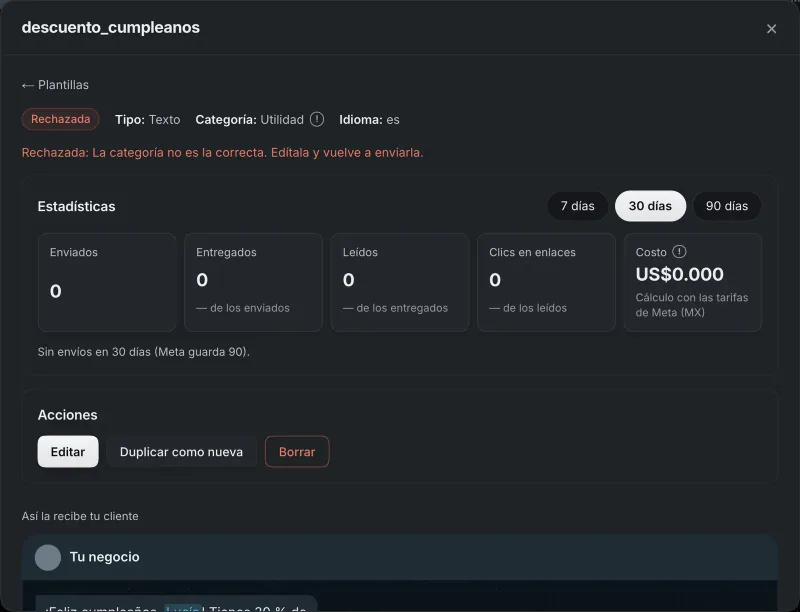
Task: Click the Editar button
Action: coord(68,451)
